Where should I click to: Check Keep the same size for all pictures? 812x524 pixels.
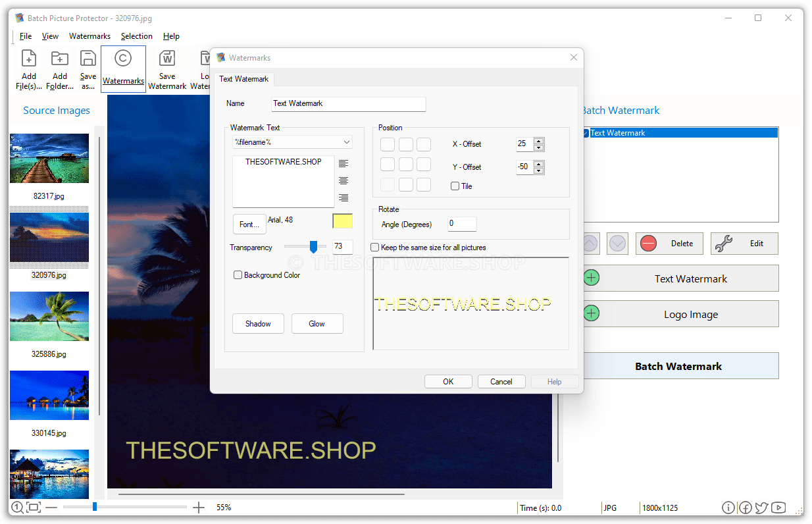[x=375, y=248]
